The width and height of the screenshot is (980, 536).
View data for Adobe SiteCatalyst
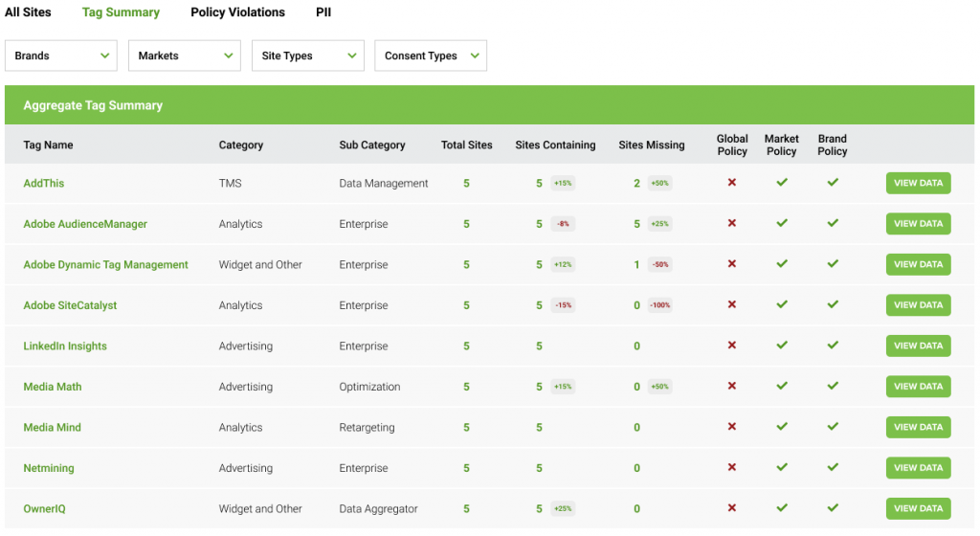pos(918,305)
